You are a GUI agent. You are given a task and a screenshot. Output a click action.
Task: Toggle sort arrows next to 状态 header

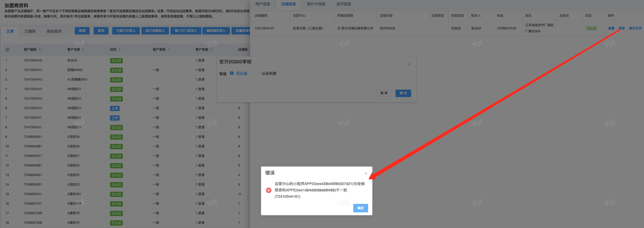pyautogui.click(x=120, y=50)
